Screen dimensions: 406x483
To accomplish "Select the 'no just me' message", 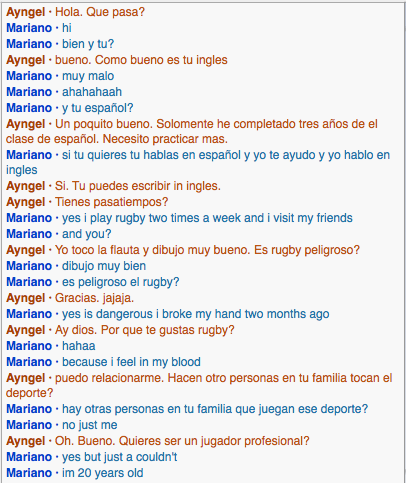I will (90, 425).
